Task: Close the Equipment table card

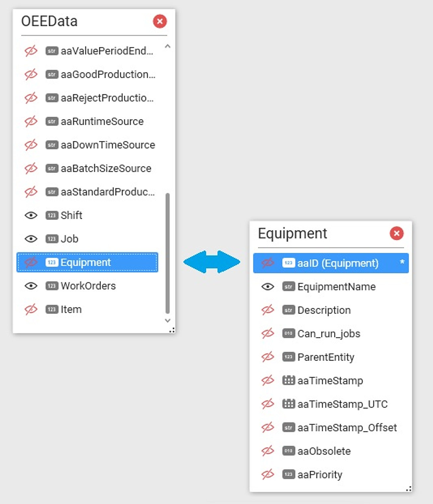Action: click(x=396, y=233)
